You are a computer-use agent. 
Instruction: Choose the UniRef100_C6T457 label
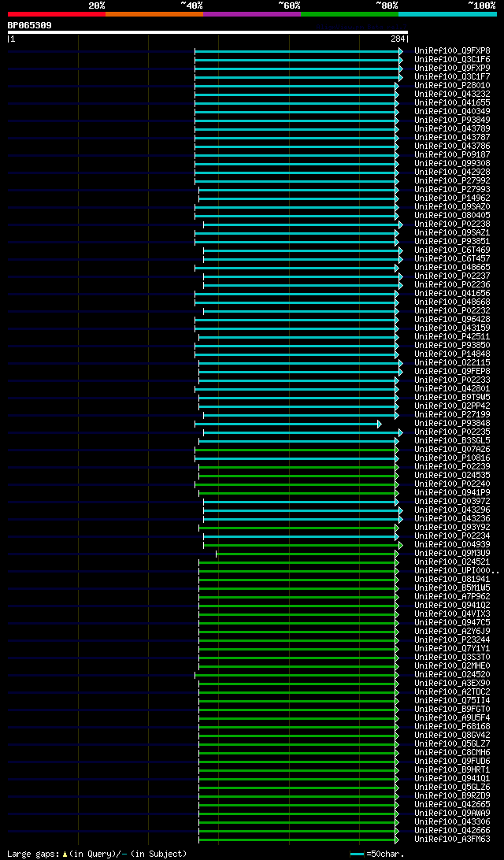[453, 259]
